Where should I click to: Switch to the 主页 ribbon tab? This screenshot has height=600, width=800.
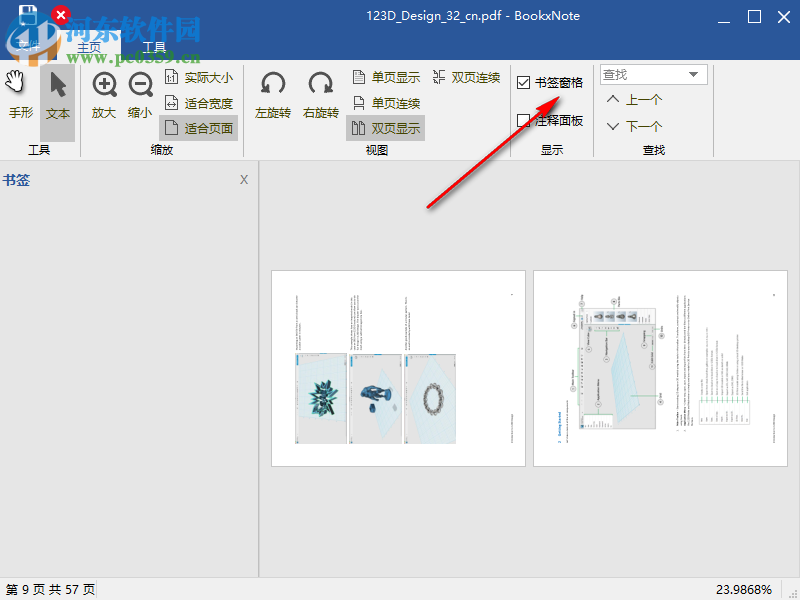tap(88, 46)
